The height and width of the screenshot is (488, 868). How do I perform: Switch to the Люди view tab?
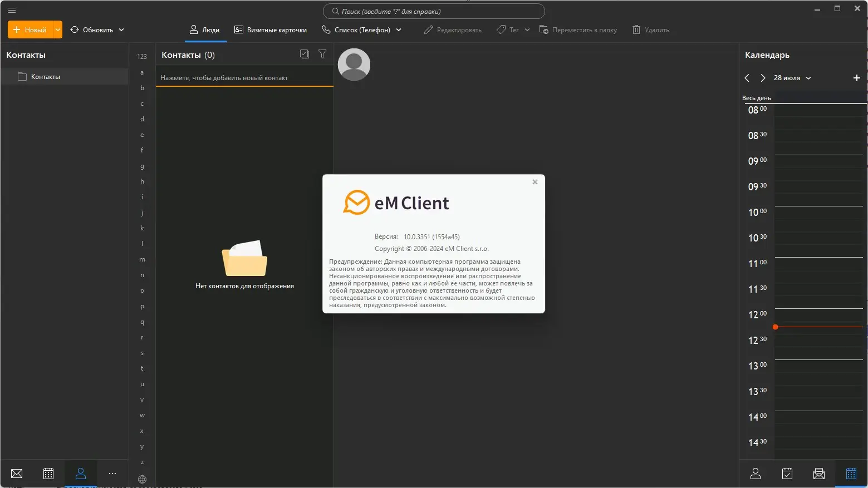[x=205, y=30]
